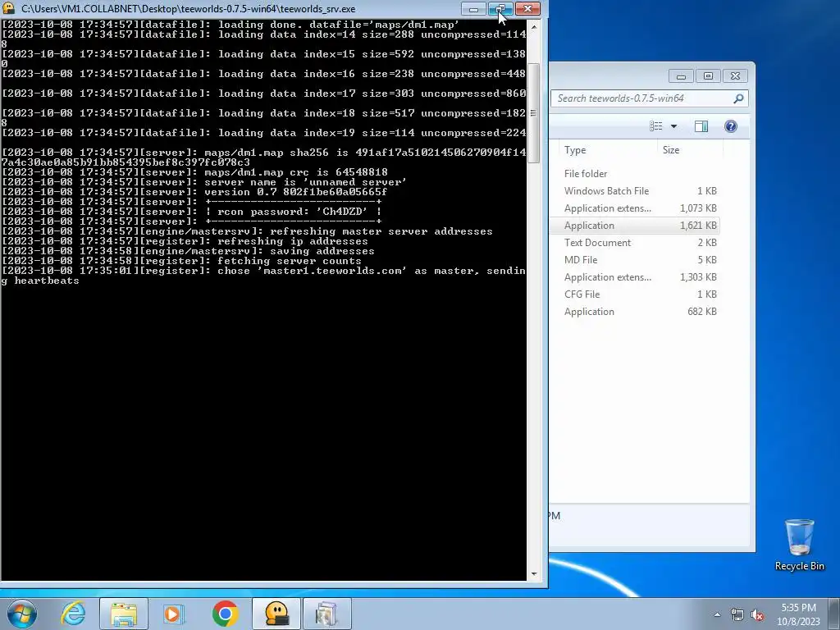Open the view options dropdown arrow
This screenshot has width=840, height=630.
(674, 126)
